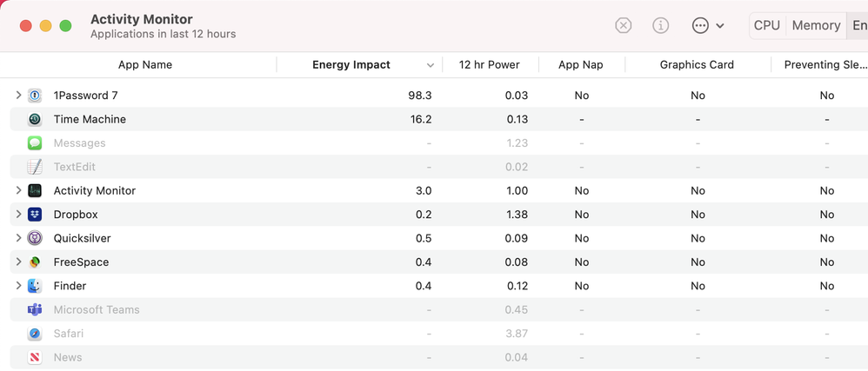
Task: Sort by App Name column header
Action: tap(145, 65)
